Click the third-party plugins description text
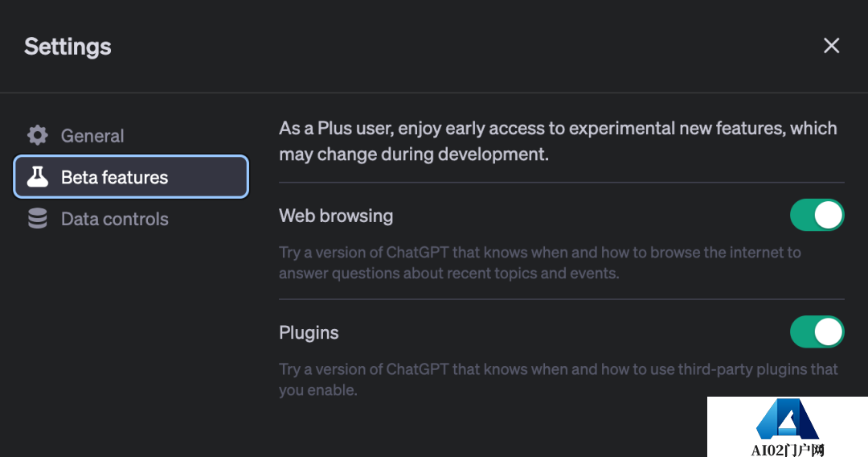The width and height of the screenshot is (868, 457). 558,379
